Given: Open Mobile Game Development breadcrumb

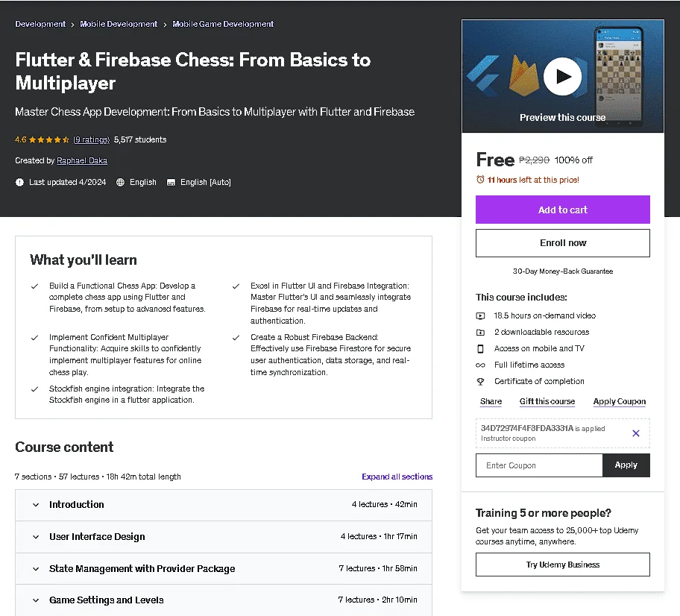Looking at the screenshot, I should coord(223,25).
